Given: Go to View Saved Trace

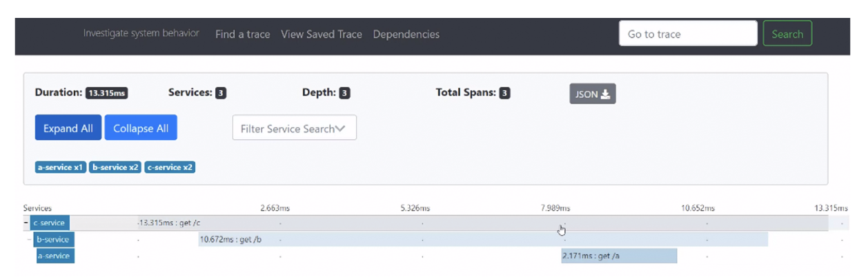Looking at the screenshot, I should [321, 34].
